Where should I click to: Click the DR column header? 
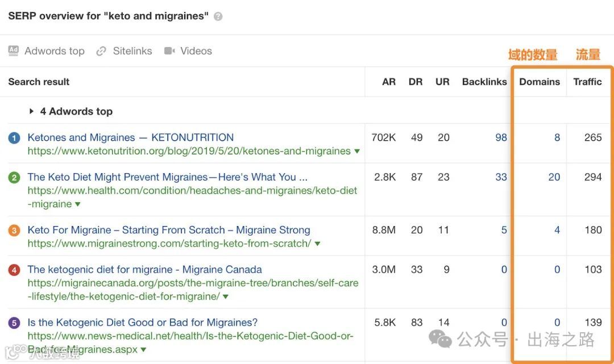416,82
